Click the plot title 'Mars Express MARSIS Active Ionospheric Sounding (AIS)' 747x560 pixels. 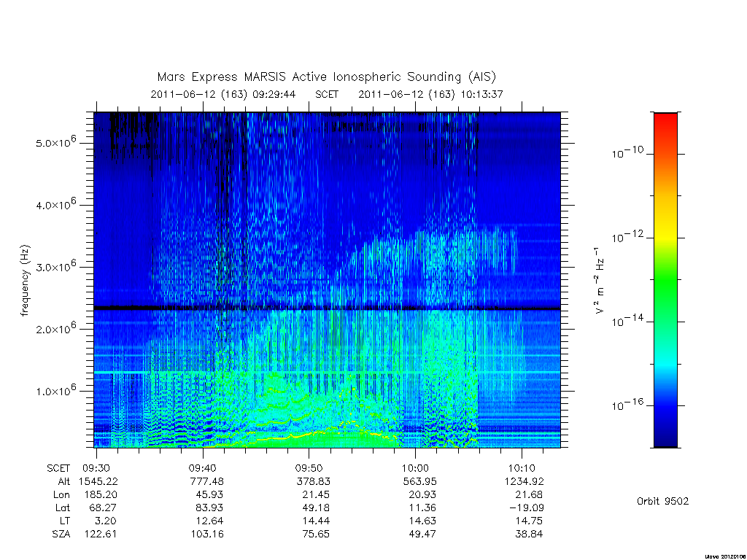[x=327, y=77]
